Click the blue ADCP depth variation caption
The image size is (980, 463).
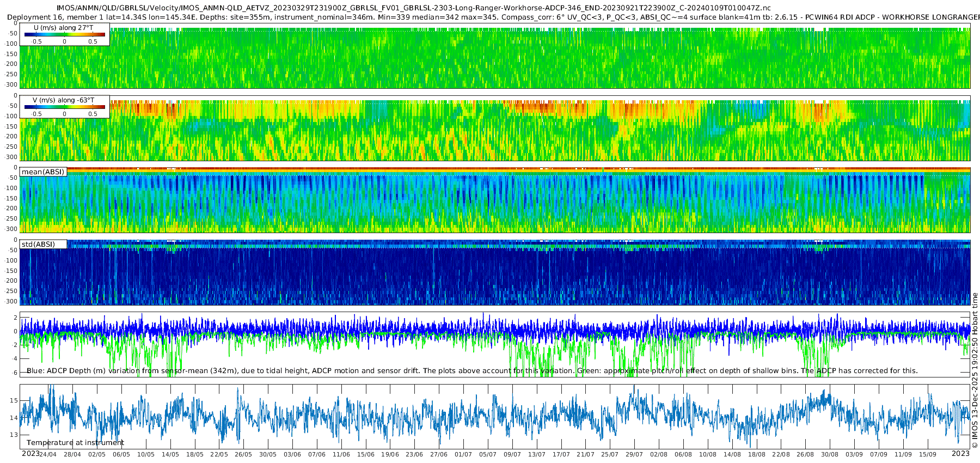point(472,371)
